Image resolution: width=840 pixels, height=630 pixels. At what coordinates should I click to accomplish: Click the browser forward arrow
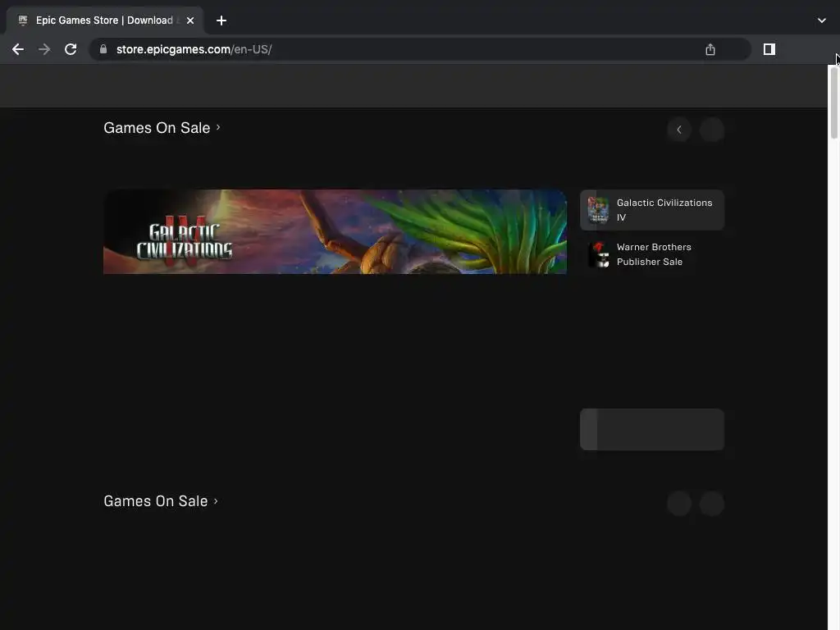click(x=44, y=49)
